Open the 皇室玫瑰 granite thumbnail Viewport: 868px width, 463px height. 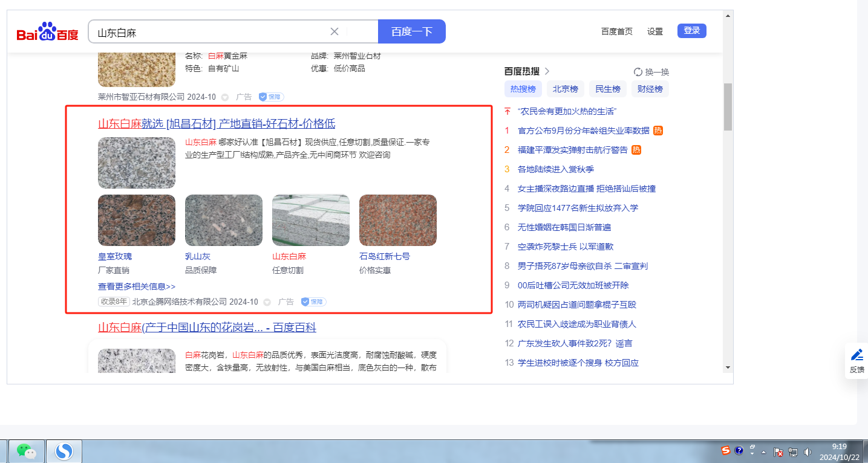click(137, 220)
